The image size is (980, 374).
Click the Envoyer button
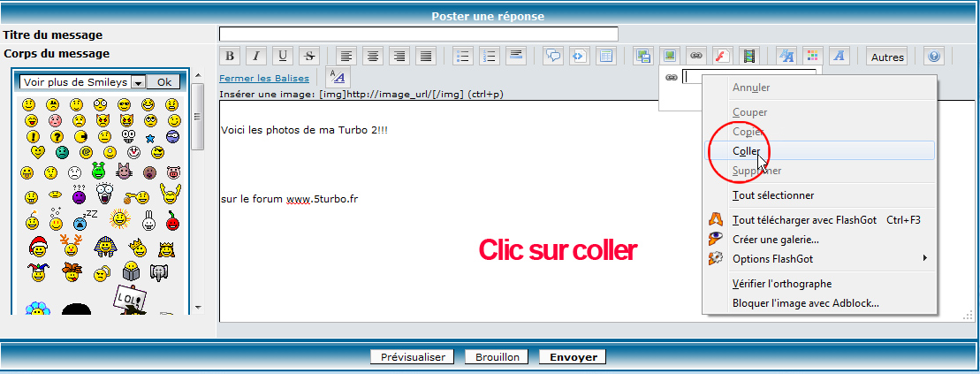(x=573, y=357)
